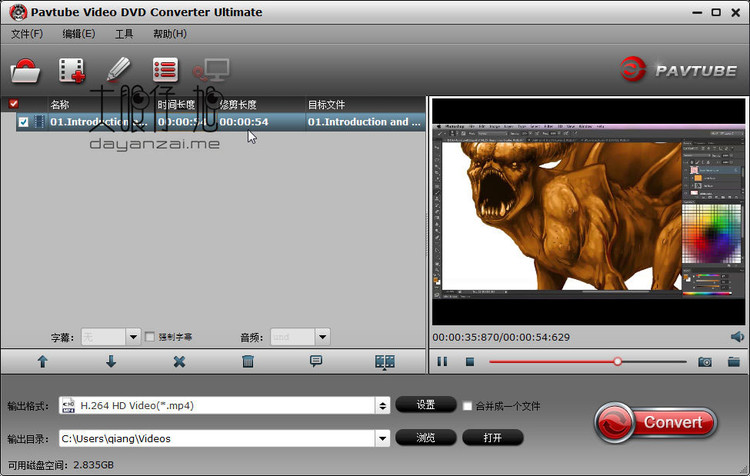Click the 浏览 browse button
Viewport: 750px width, 476px height.
426,437
